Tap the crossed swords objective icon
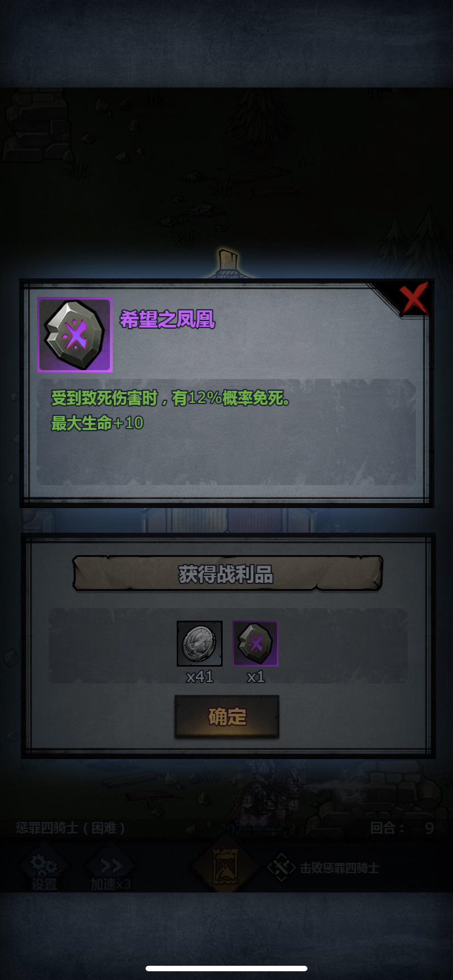Screen dimensions: 453x980 point(281,867)
